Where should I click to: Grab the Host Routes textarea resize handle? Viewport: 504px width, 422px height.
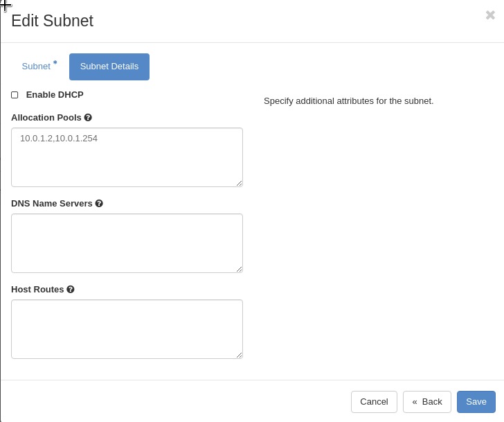[x=239, y=355]
